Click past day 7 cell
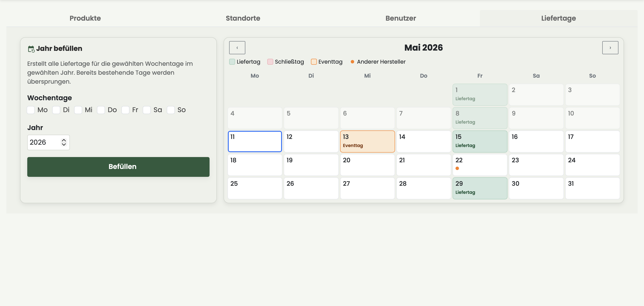 [x=424, y=118]
